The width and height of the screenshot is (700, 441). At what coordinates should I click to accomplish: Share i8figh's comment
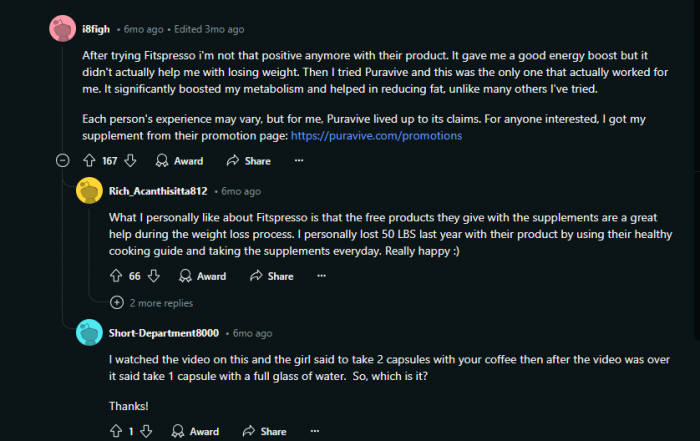[x=249, y=161]
